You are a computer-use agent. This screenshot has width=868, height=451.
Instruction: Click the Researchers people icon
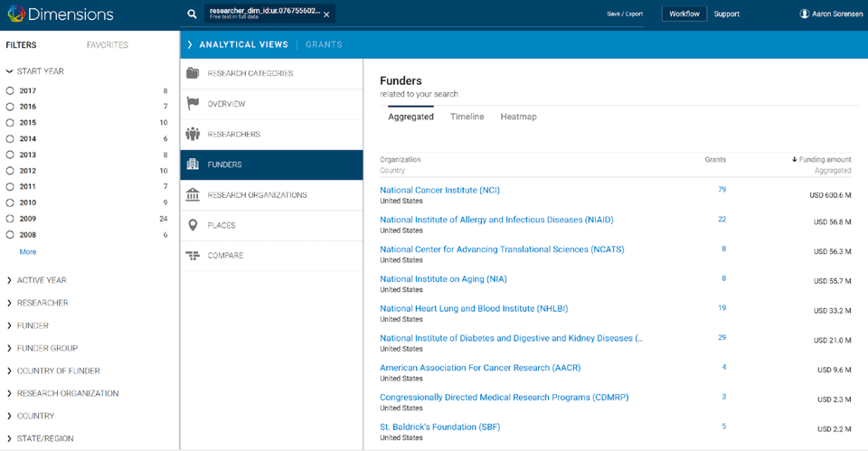(193, 134)
